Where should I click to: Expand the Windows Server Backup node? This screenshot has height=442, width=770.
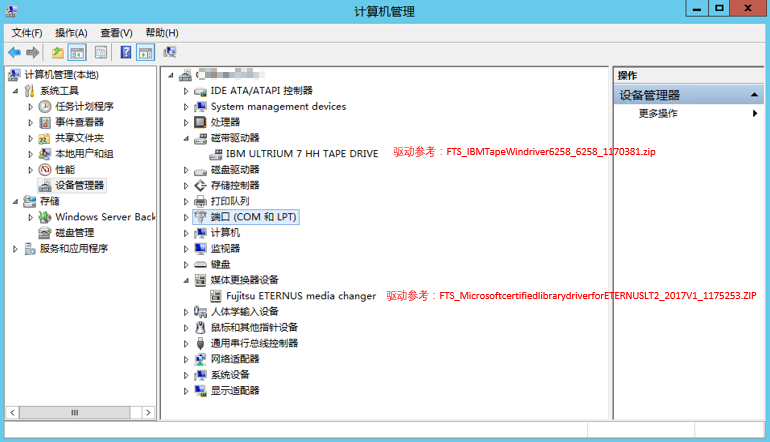coord(31,217)
